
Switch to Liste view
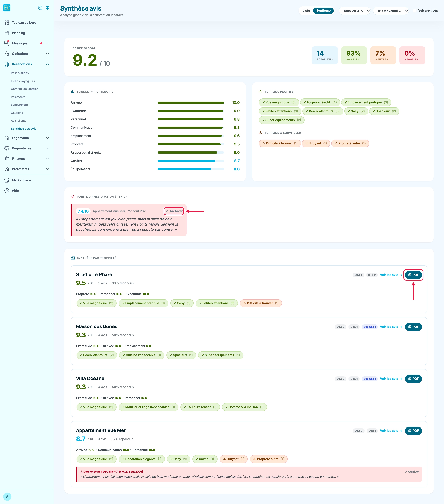pos(306,11)
